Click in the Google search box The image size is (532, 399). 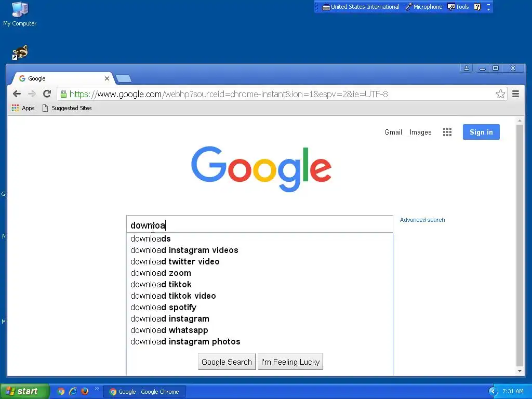[260, 224]
